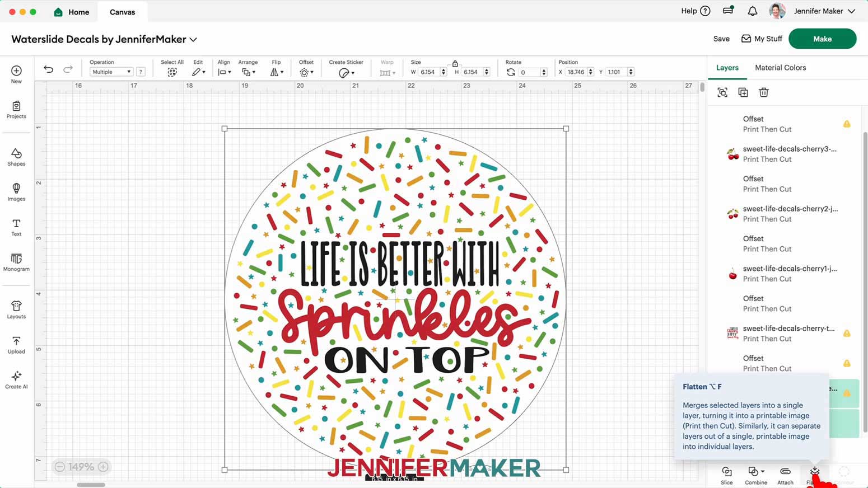Screen dimensions: 868x488
Task: Click the Group layers icon
Action: (722, 92)
